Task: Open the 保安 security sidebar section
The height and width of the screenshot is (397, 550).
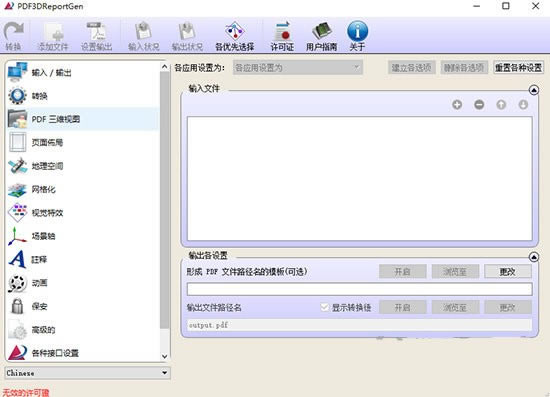Action: click(x=83, y=306)
